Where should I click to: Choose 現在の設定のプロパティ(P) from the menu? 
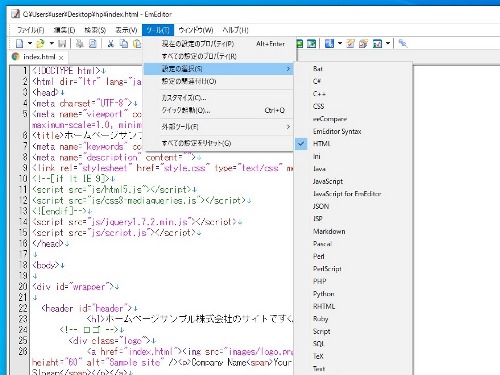(218, 44)
